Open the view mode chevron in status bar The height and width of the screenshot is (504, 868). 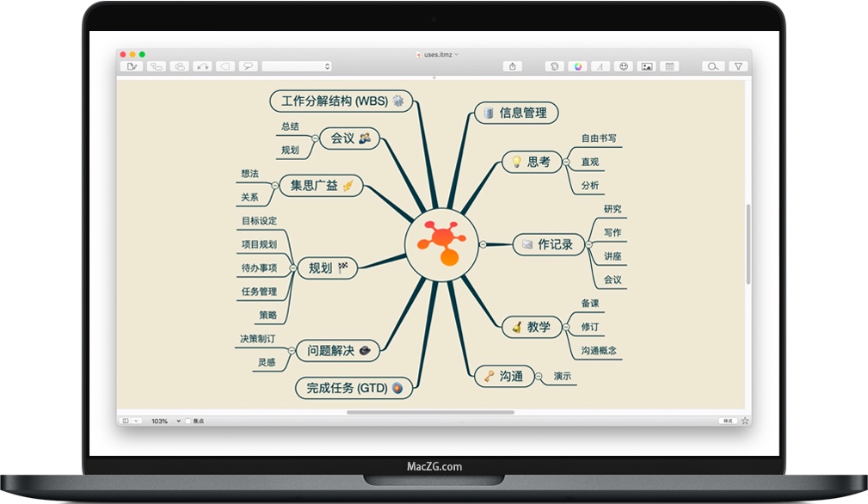tap(136, 421)
